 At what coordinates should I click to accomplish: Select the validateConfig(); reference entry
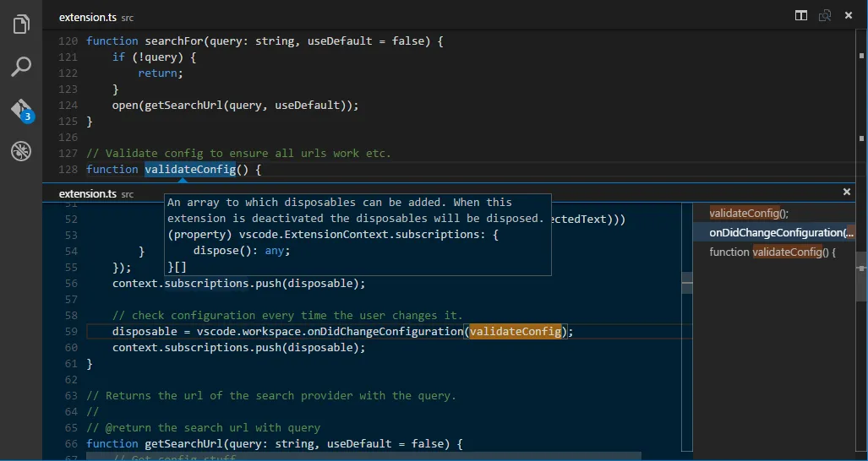(x=749, y=214)
